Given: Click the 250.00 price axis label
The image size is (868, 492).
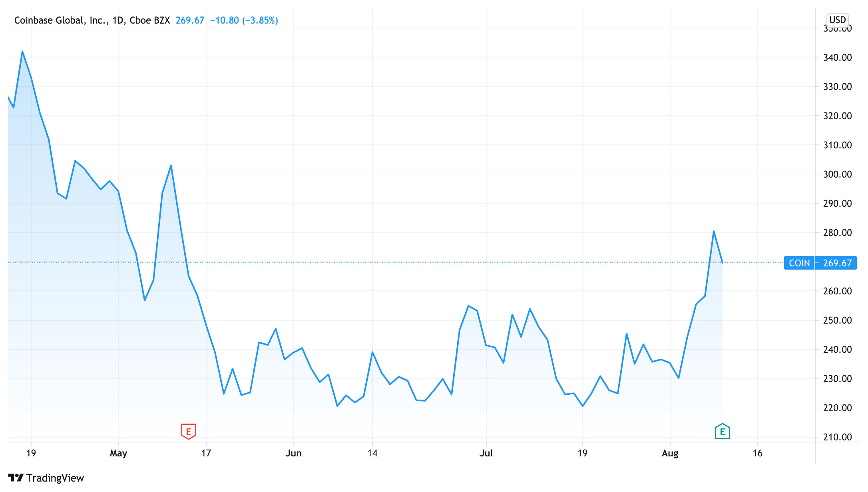Looking at the screenshot, I should point(838,320).
